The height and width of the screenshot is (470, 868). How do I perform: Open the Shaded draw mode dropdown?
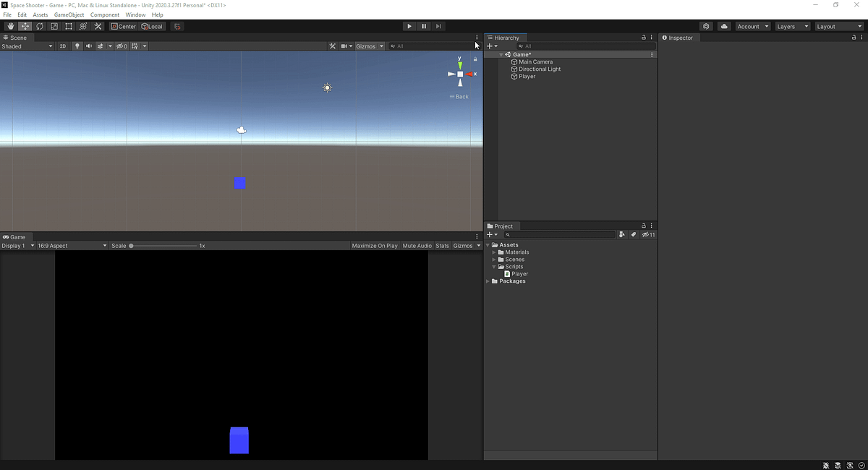pyautogui.click(x=27, y=46)
